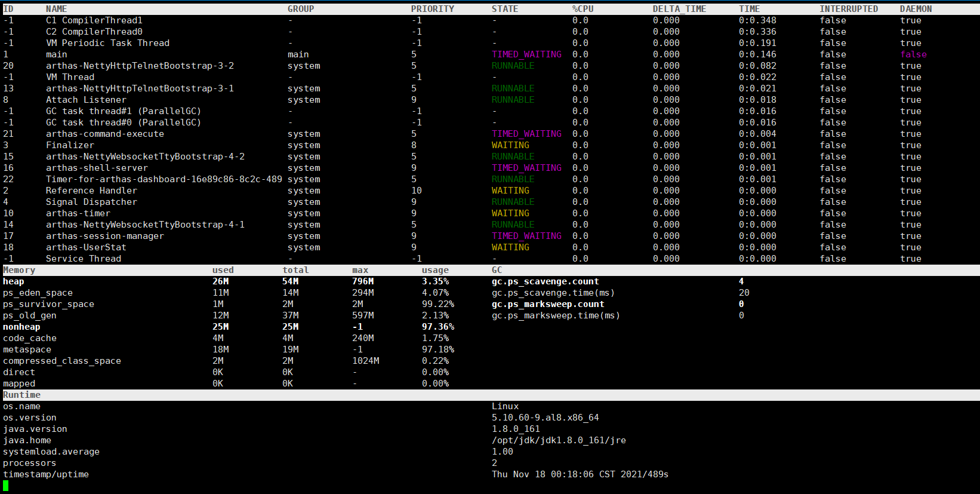Select the VM Periodic Task Thread name

coord(107,43)
